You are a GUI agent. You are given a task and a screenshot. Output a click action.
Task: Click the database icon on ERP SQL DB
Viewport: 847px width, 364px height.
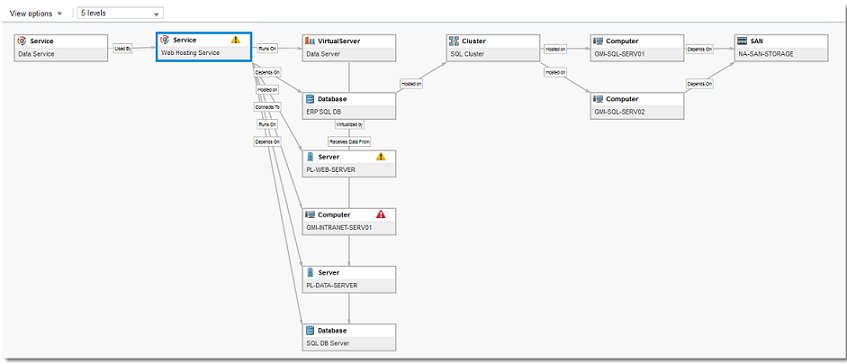pyautogui.click(x=310, y=99)
